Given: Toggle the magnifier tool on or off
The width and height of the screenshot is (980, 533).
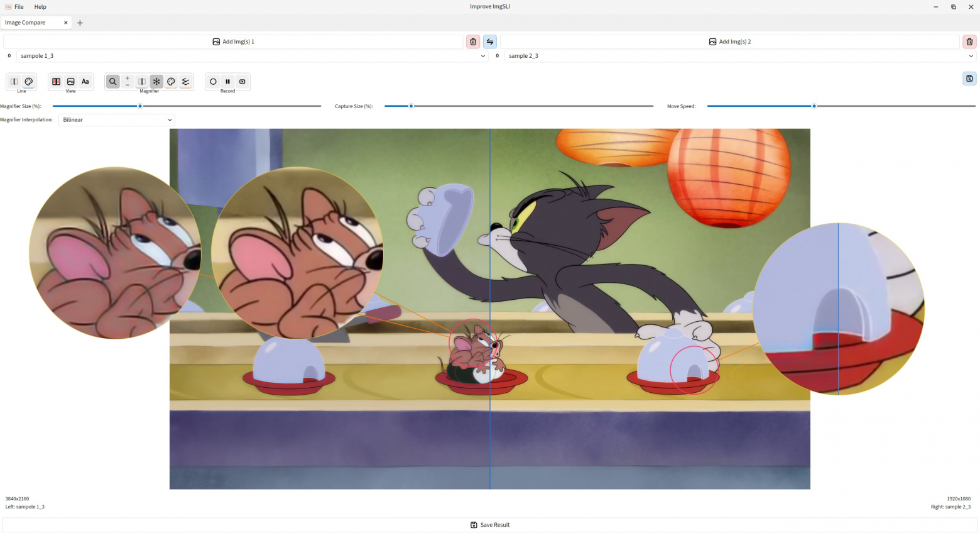Looking at the screenshot, I should [x=113, y=82].
